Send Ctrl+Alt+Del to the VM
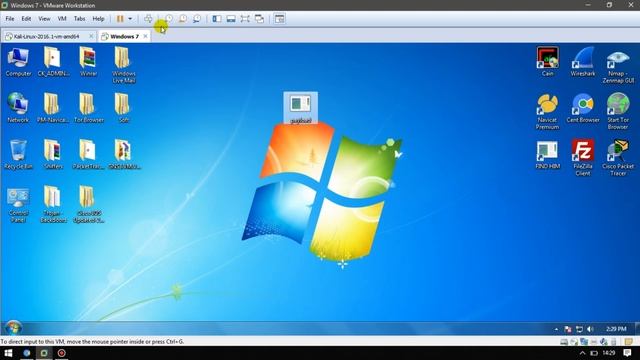 click(x=148, y=19)
